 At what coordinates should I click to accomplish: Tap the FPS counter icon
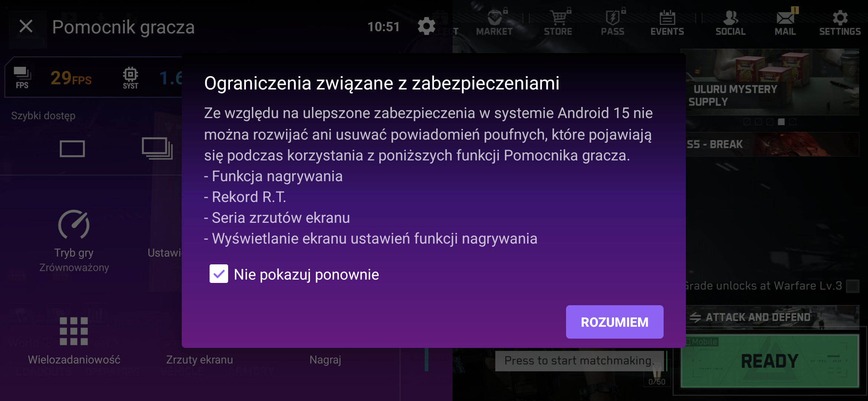click(22, 77)
